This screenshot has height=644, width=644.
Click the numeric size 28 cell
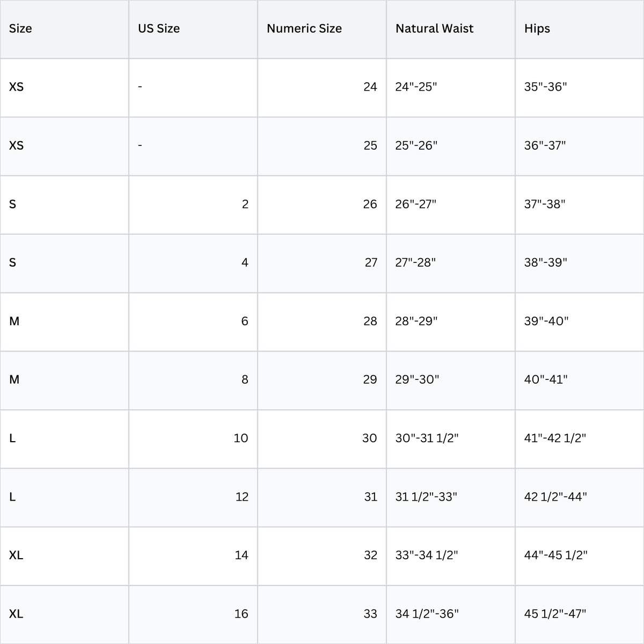coord(322,321)
